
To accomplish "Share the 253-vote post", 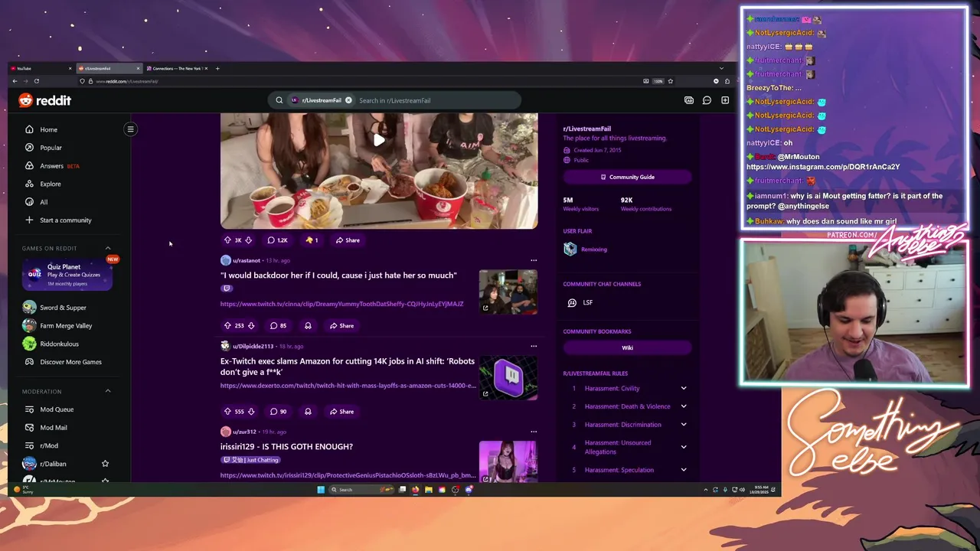I will pyautogui.click(x=341, y=326).
